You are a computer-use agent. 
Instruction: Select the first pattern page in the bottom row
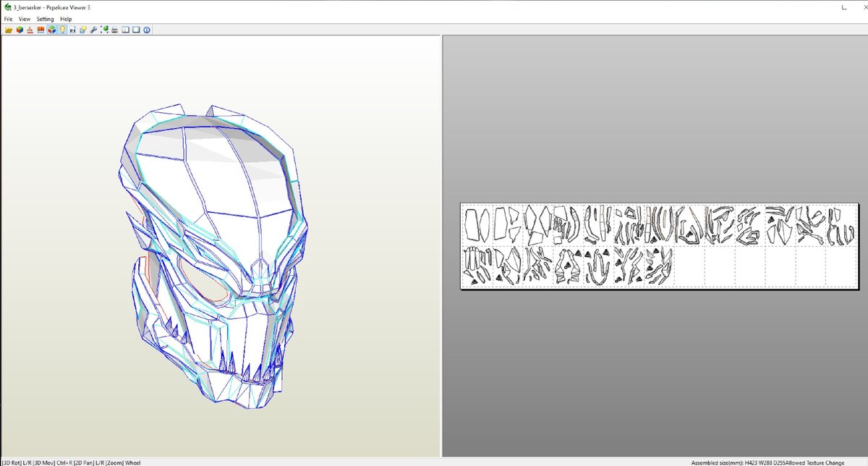[x=477, y=266]
